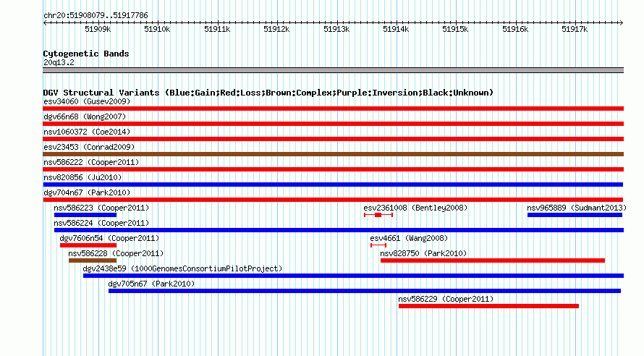
Task: Select dgv2438e59 (1000GenomesConsortiumPilotProject) label
Action: click(183, 268)
